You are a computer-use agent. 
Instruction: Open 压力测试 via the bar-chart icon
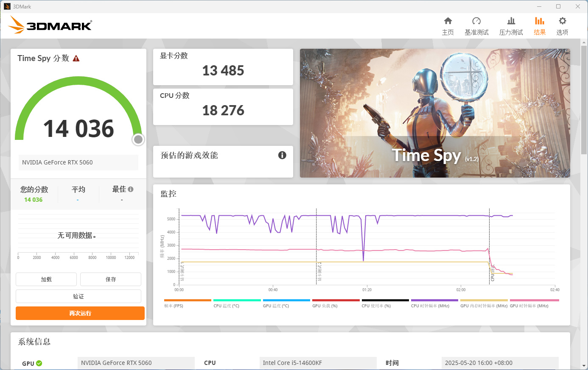(x=511, y=21)
